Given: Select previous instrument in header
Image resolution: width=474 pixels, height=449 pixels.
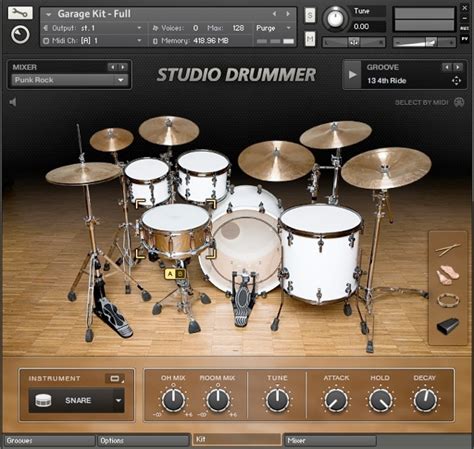Looking at the screenshot, I should tap(274, 14).
